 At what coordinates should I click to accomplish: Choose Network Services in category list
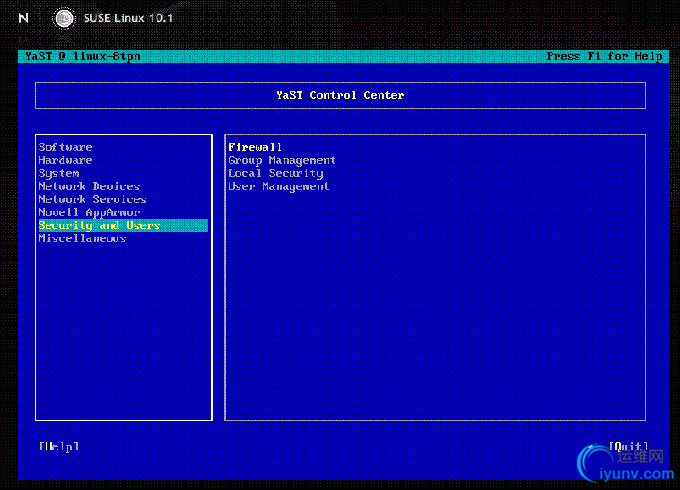click(x=92, y=199)
